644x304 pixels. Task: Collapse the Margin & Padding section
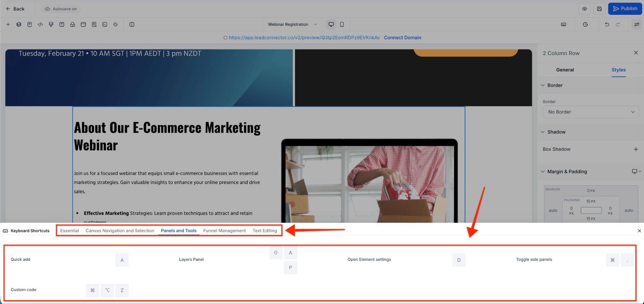coord(543,172)
